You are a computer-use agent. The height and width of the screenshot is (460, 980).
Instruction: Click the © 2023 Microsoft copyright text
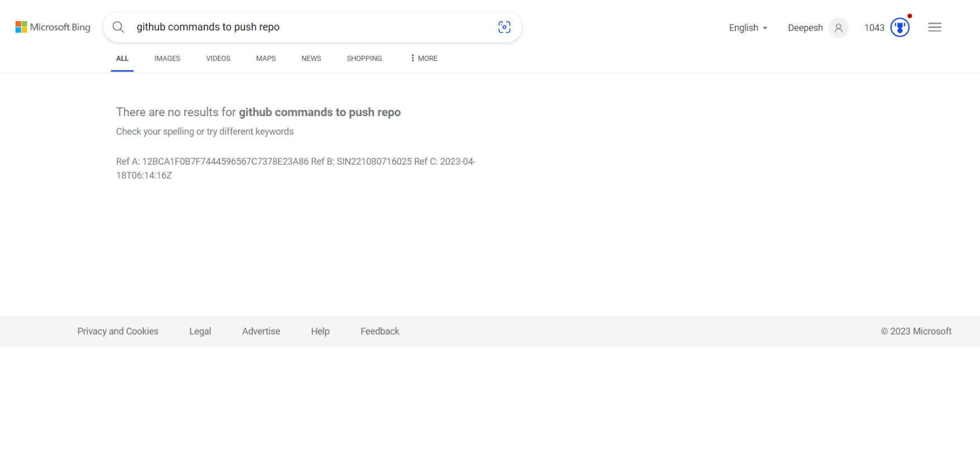916,331
